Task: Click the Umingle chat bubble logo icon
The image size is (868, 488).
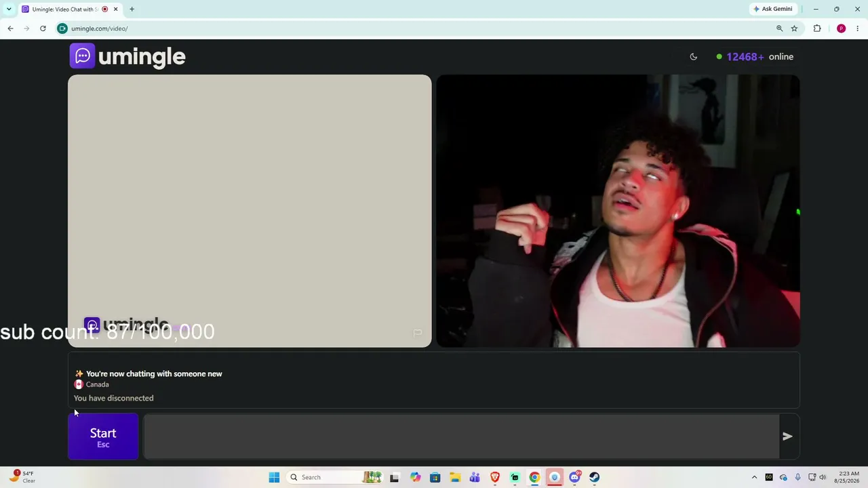Action: tap(83, 56)
